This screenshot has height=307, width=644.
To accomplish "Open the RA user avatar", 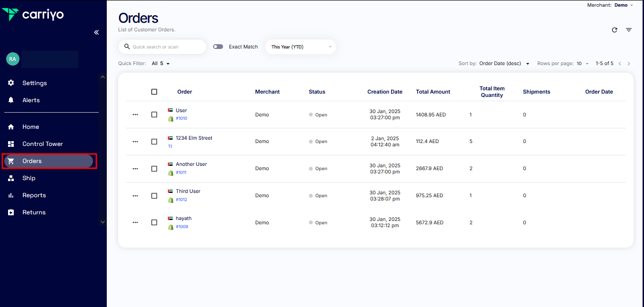I will [12, 59].
